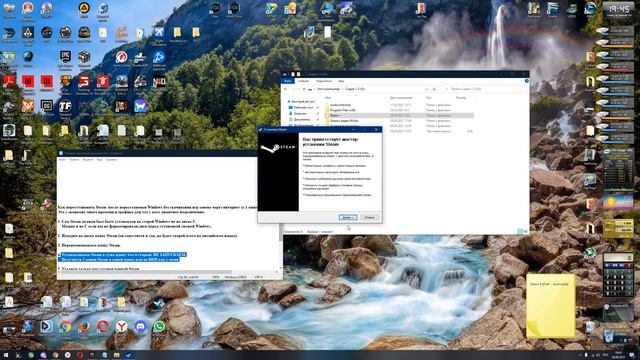The width and height of the screenshot is (640, 360).
Task: Refresh the Explorer folder view
Action: pyautogui.click(x=434, y=89)
